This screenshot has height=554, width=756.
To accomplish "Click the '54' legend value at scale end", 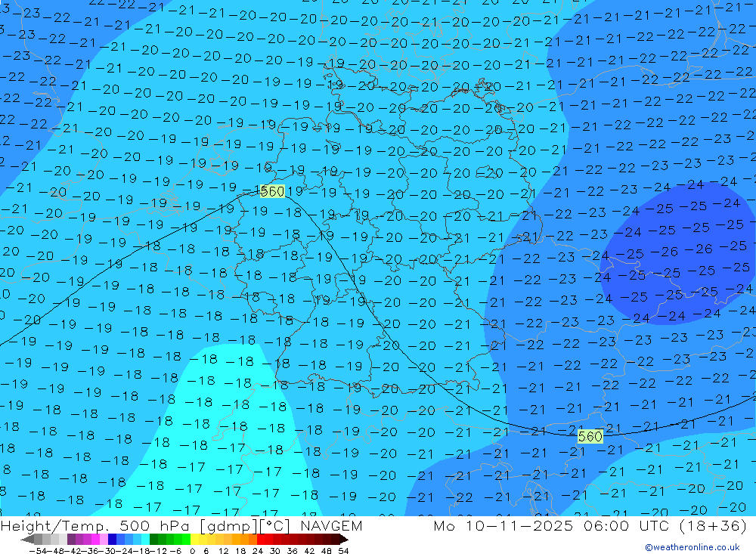I will tap(343, 551).
